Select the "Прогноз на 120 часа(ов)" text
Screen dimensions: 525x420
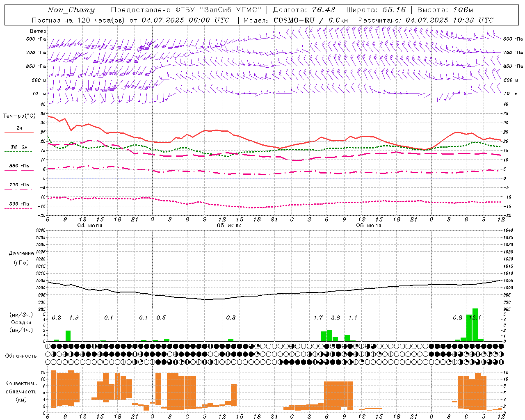coord(79,20)
